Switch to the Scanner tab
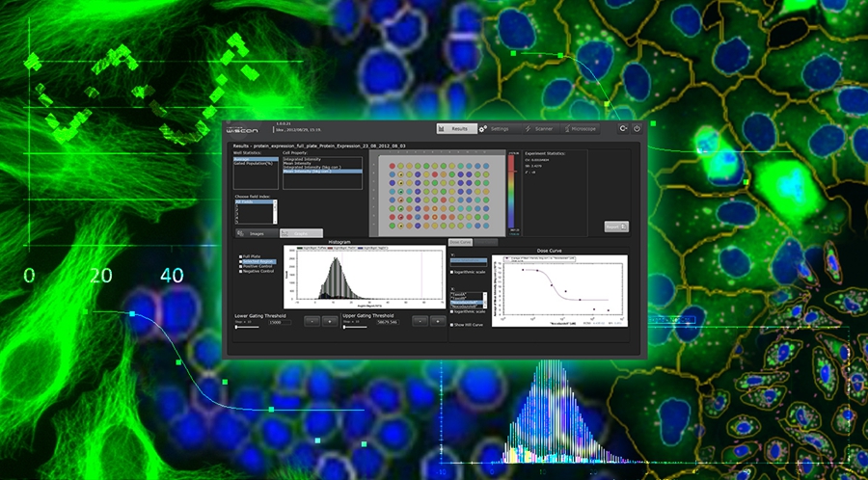868x480 pixels. pos(539,128)
